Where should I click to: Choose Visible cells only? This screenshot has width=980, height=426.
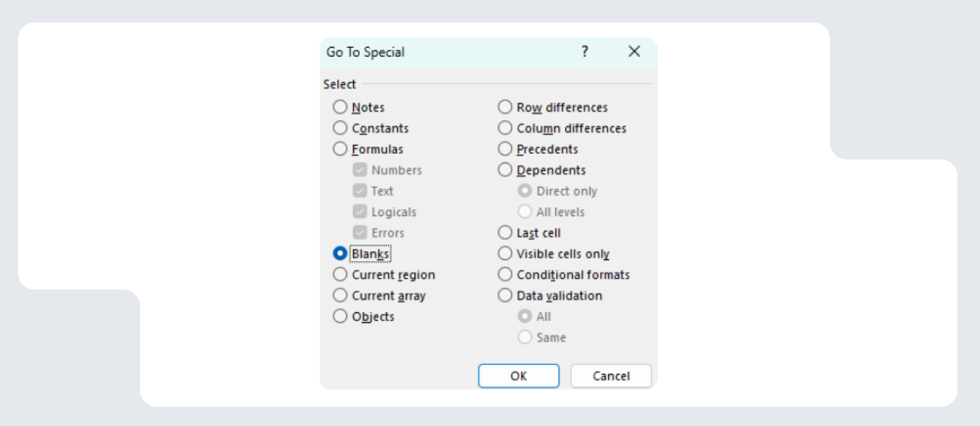pyautogui.click(x=505, y=253)
